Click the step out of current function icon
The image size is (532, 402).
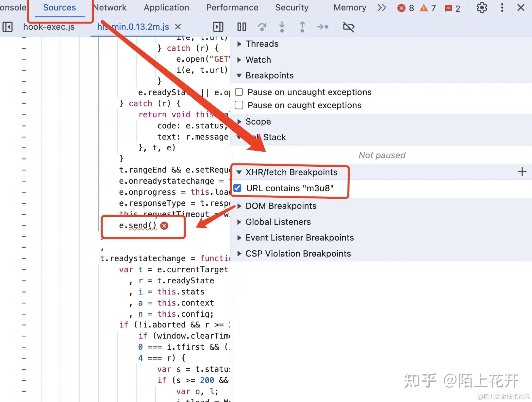[302, 27]
